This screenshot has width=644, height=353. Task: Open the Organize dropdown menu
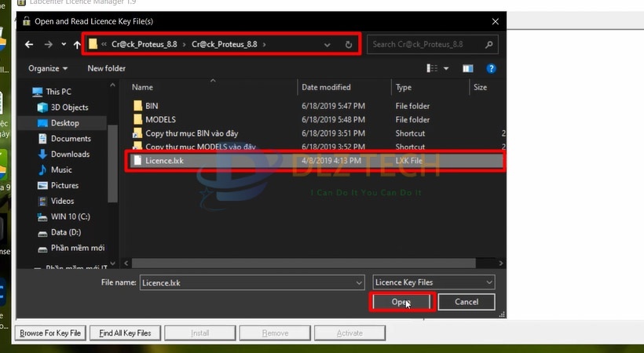pyautogui.click(x=47, y=68)
